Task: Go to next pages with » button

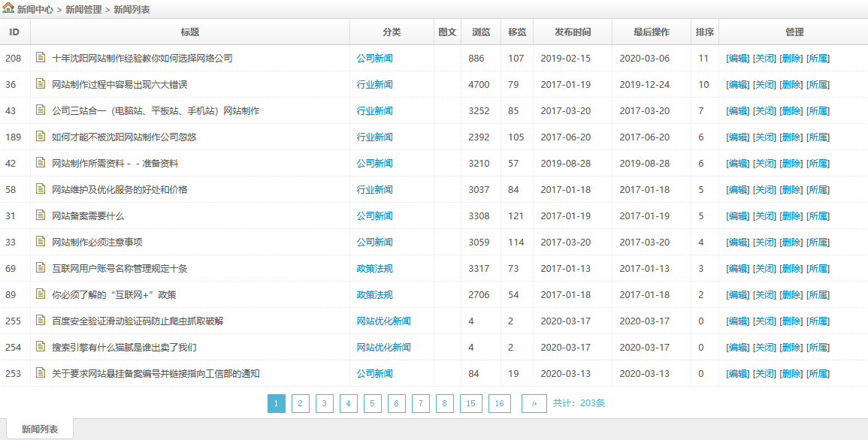Action: [534, 403]
